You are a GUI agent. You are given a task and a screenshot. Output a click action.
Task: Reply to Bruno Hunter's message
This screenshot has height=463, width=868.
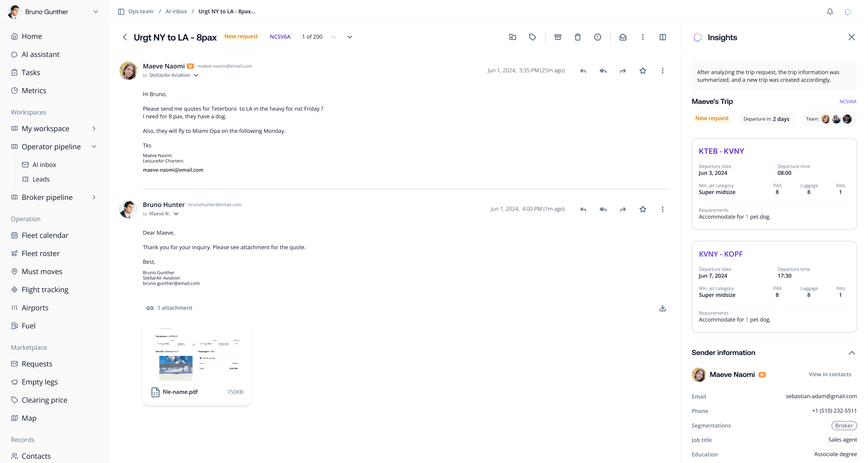tap(583, 209)
